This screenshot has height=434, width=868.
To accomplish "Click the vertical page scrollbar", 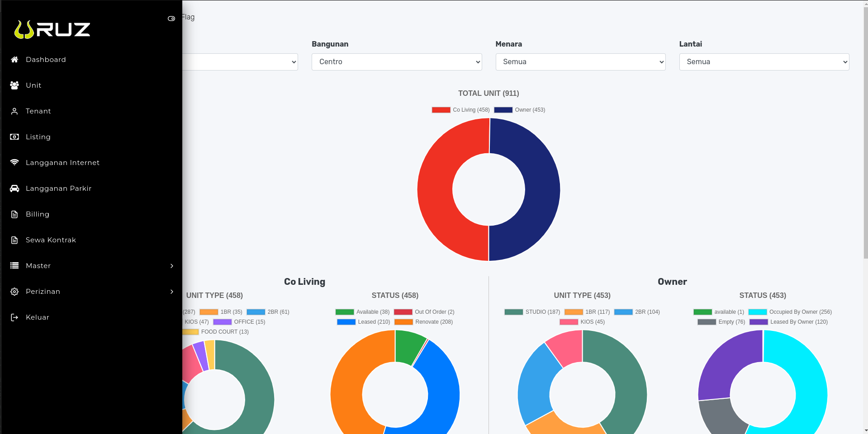I will coord(865,136).
